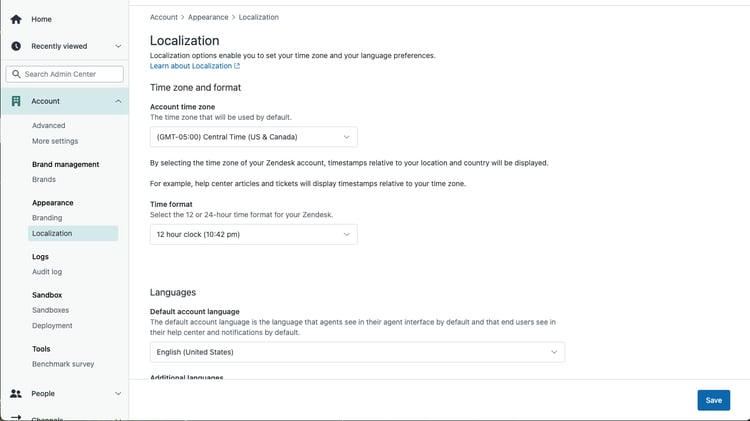Click the Save button
This screenshot has height=421, width=750.
(713, 400)
